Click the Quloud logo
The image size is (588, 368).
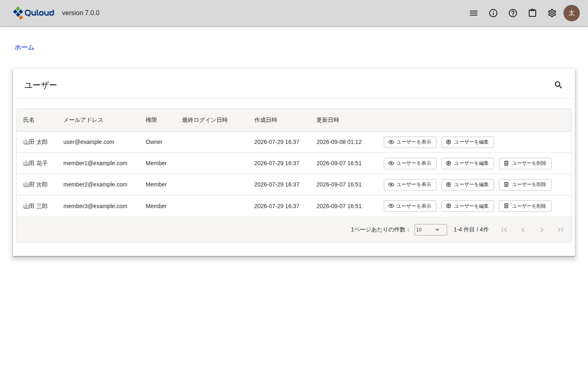click(33, 13)
